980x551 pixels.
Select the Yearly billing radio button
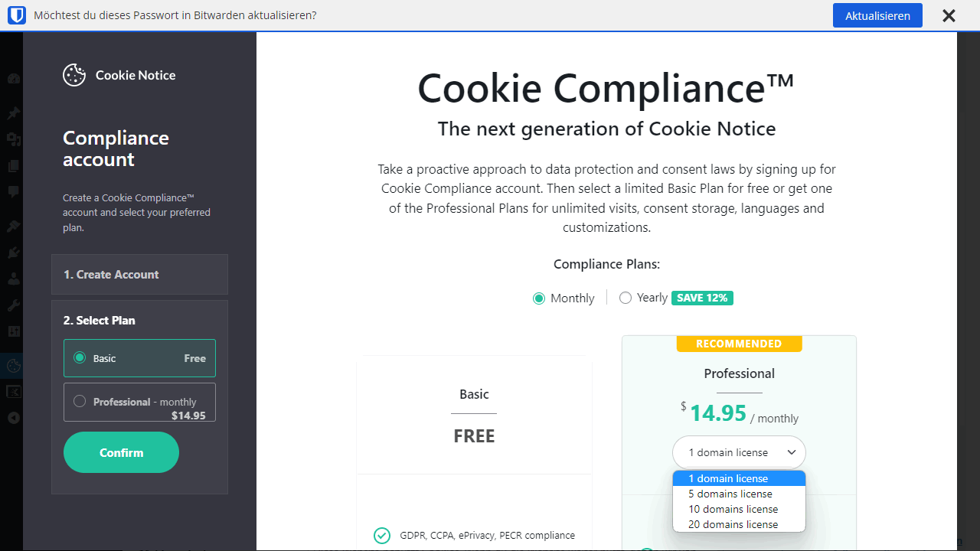coord(626,298)
